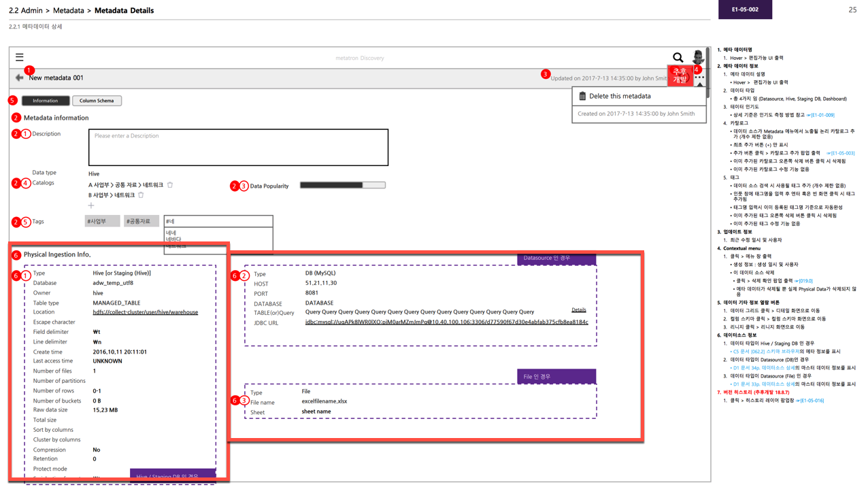868x487 pixels.
Task: Open the jdbc:mysql JDBC URL link
Action: click(x=447, y=322)
